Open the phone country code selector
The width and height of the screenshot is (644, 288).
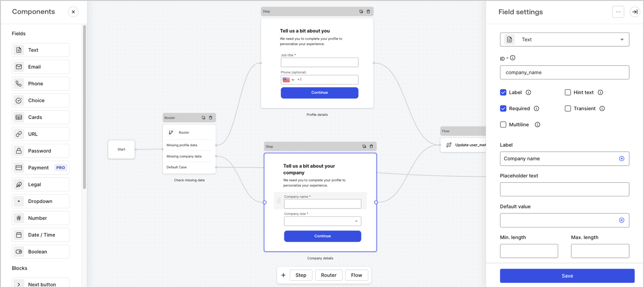[288, 79]
